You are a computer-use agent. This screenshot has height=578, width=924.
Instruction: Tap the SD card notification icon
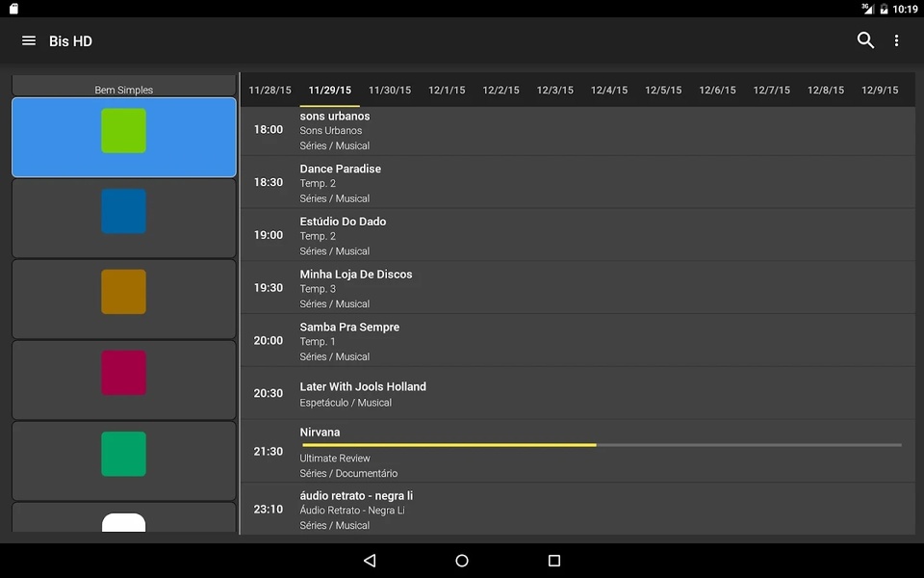click(13, 9)
